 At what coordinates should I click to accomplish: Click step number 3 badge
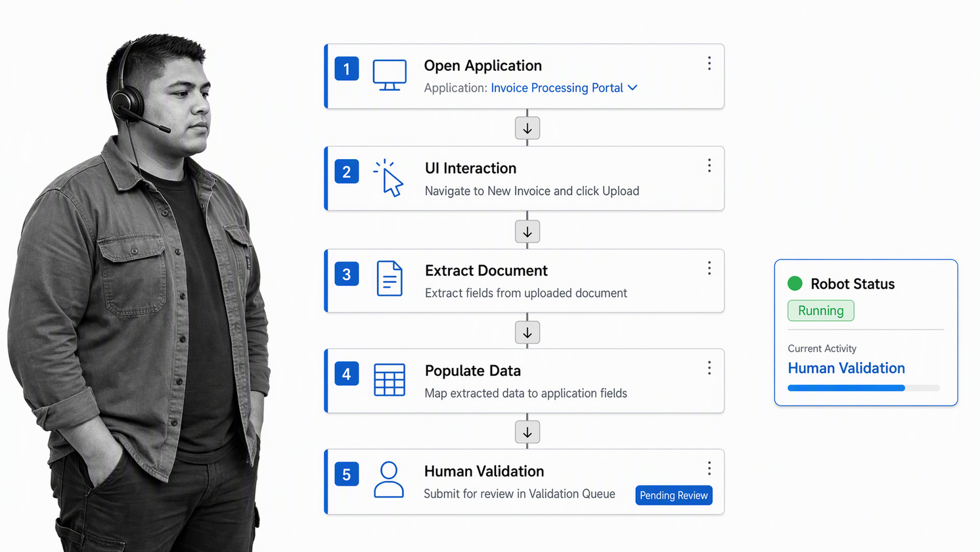pos(347,274)
